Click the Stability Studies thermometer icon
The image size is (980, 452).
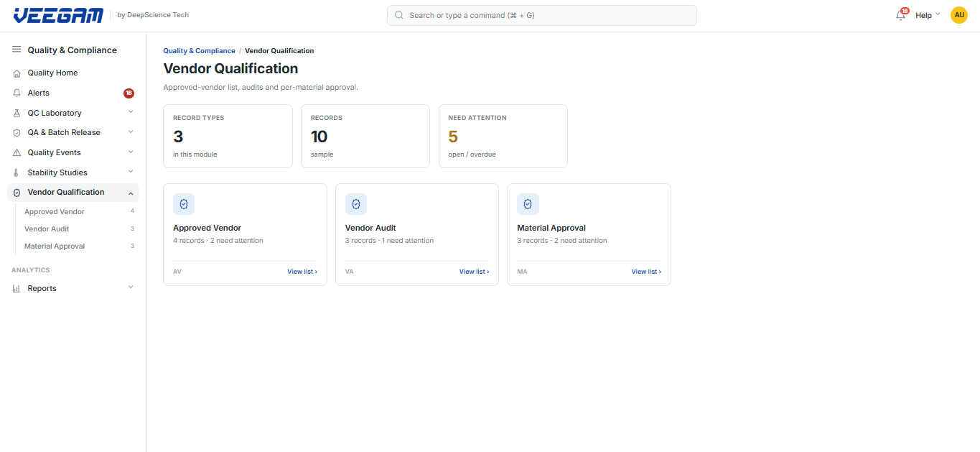[17, 172]
